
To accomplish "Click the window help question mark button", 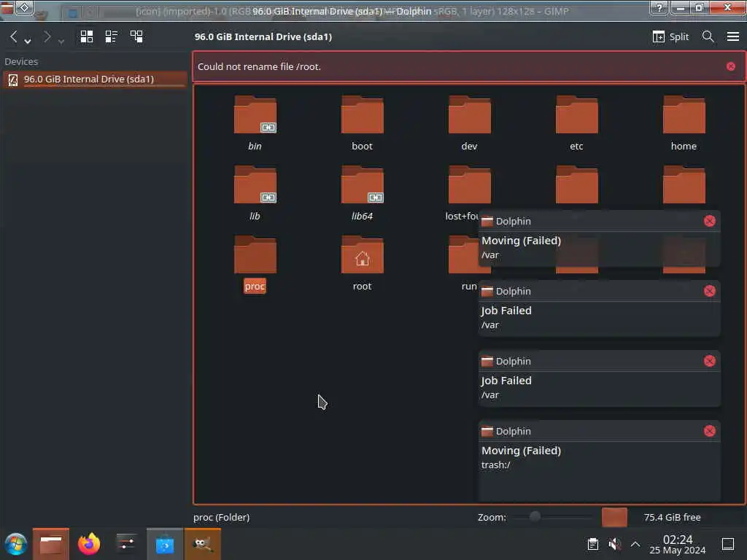I will tap(659, 7).
